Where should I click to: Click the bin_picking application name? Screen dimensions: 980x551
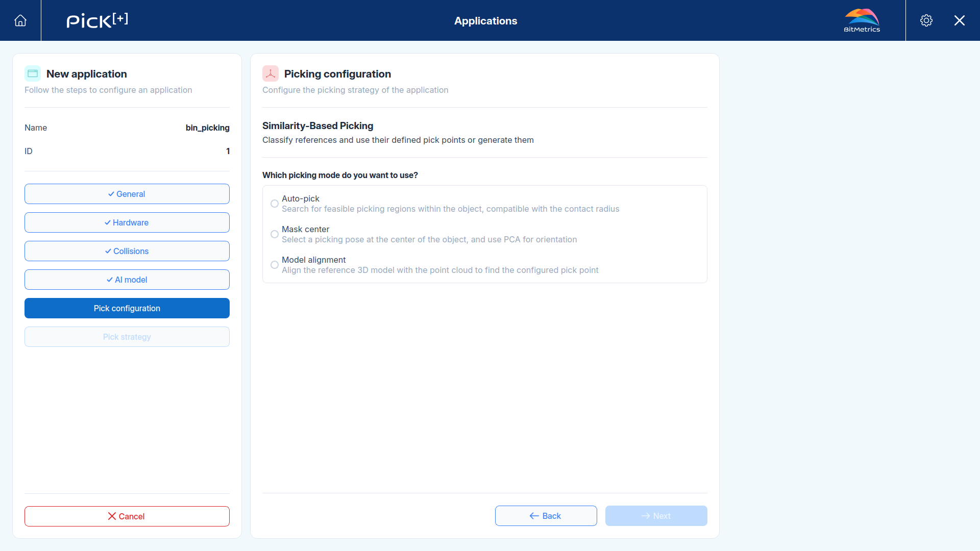(x=208, y=128)
